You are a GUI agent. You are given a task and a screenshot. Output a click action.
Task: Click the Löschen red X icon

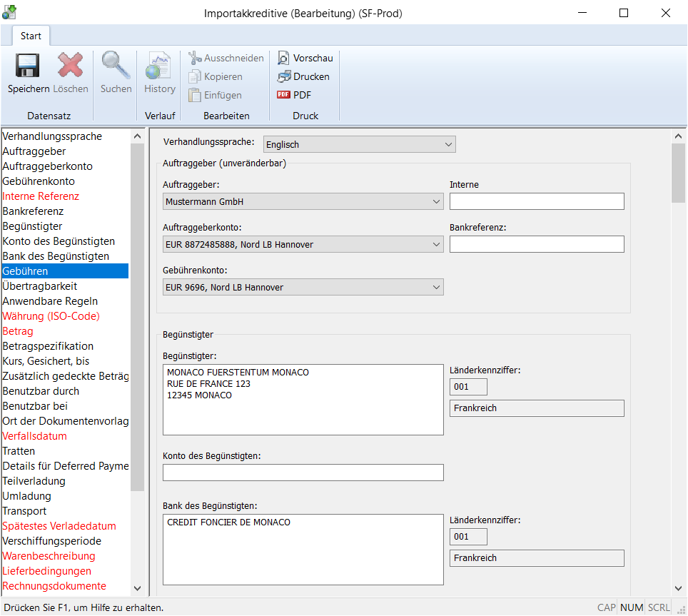70,66
